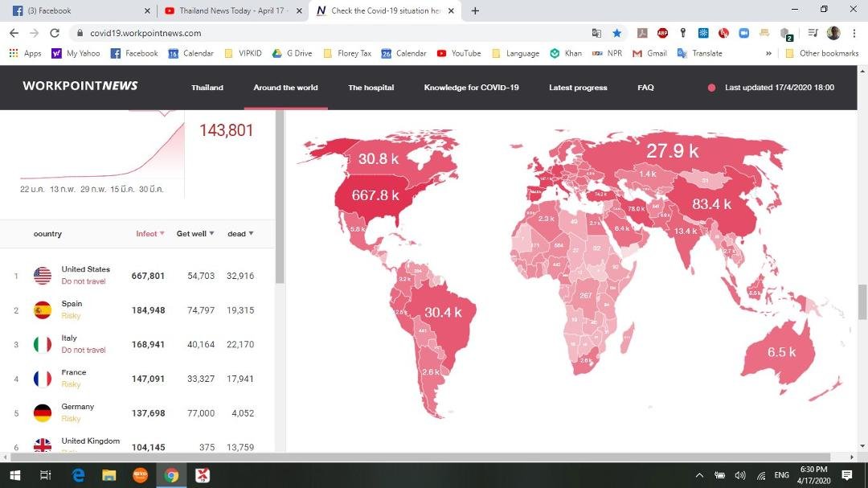Open the Chrome three-dot menu
The width and height of the screenshot is (868, 488).
click(854, 33)
